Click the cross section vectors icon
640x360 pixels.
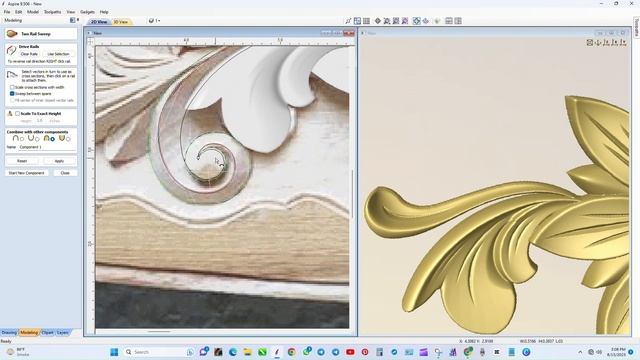coord(12,75)
